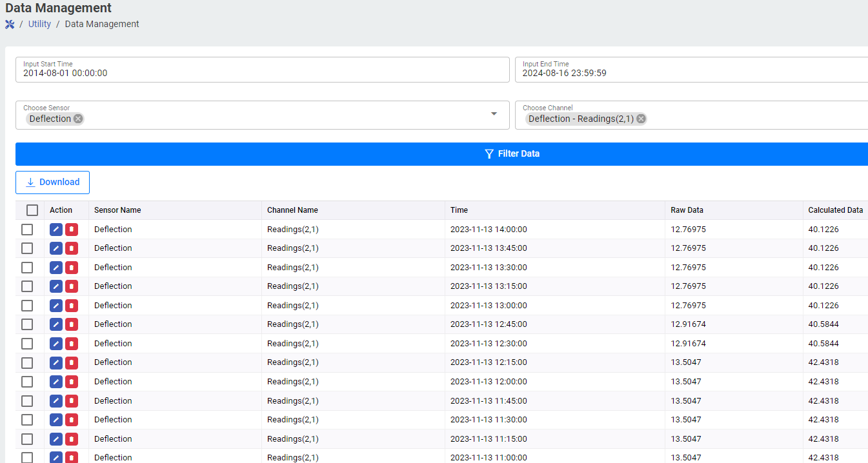Click the tools icon in the breadcrumb

coord(10,25)
